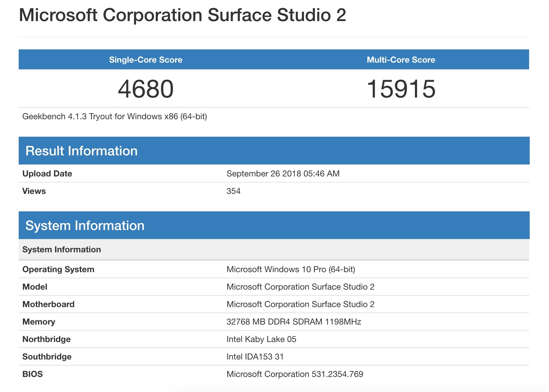Select the Microsoft Windows 10 Pro value
The height and width of the screenshot is (392, 549).
click(290, 269)
